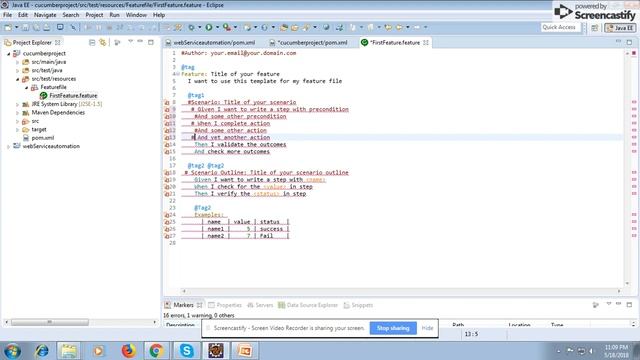Switch to Data Source Explorer tab
This screenshot has width=640, height=360.
[308, 305]
